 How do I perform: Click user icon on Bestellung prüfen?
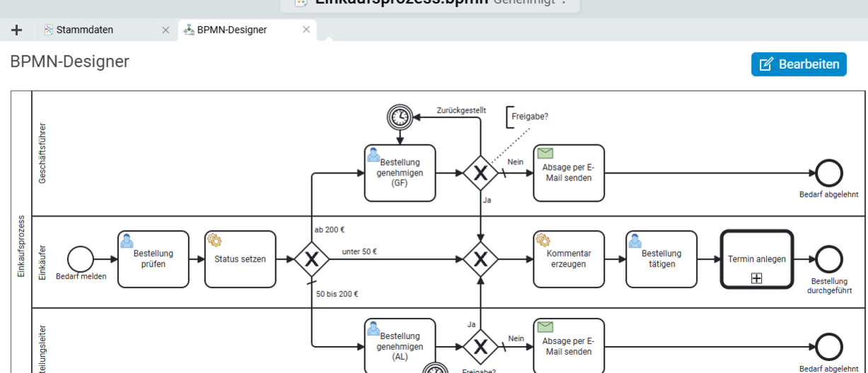click(x=127, y=241)
